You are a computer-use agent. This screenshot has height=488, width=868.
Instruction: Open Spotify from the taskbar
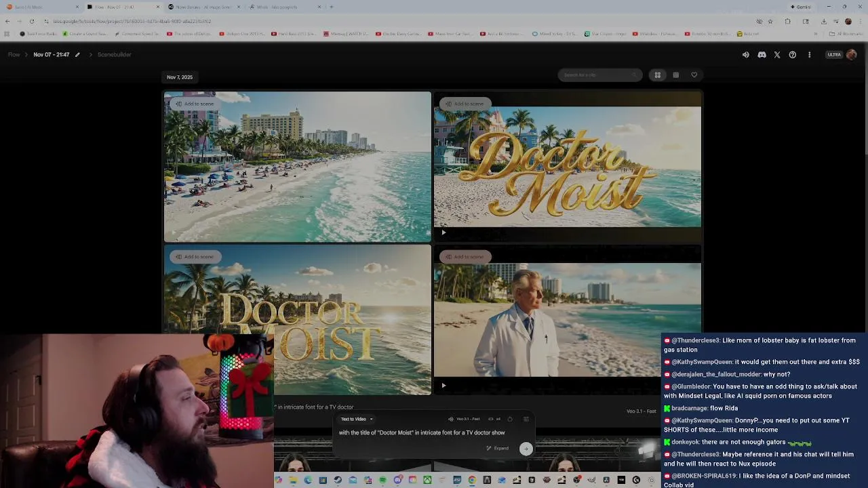click(x=382, y=480)
